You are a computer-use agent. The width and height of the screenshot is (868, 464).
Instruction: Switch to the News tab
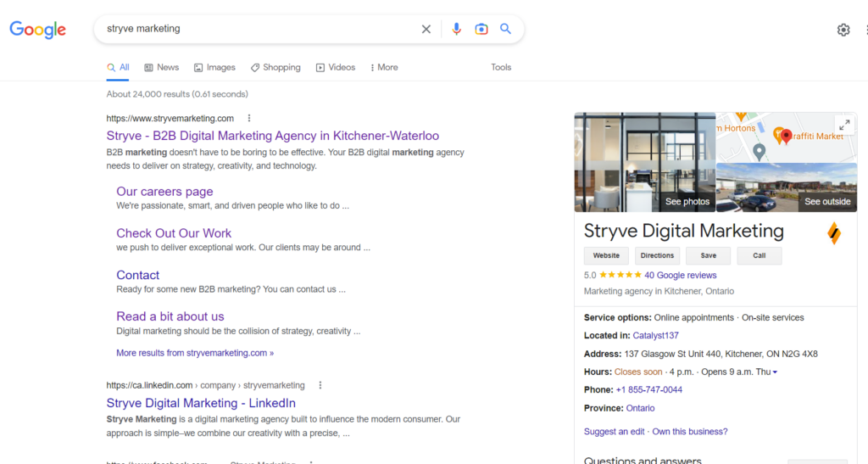162,68
